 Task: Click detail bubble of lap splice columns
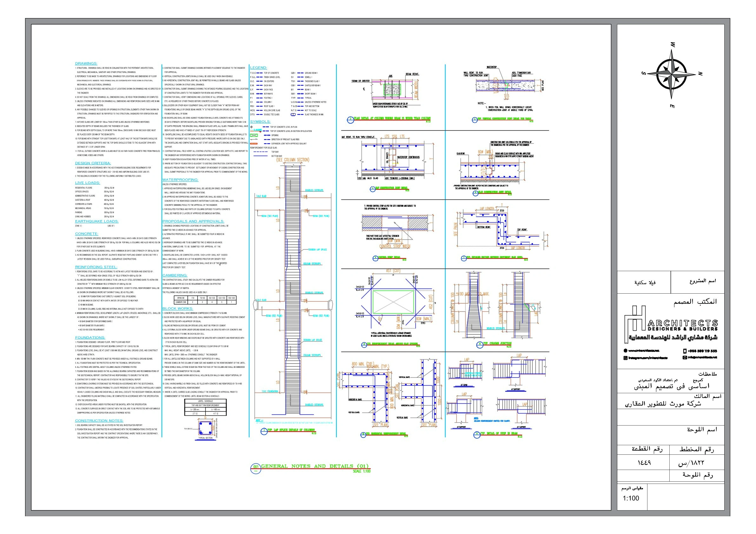264,431
